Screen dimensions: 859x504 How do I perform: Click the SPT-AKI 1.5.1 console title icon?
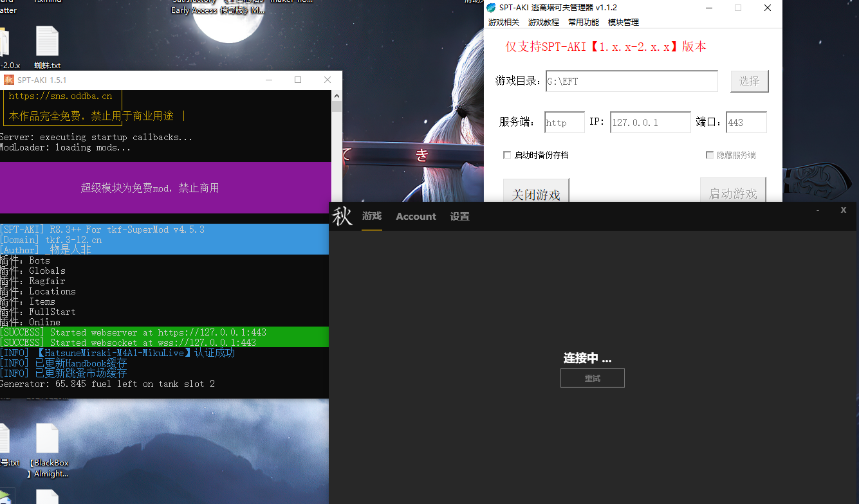coord(9,80)
